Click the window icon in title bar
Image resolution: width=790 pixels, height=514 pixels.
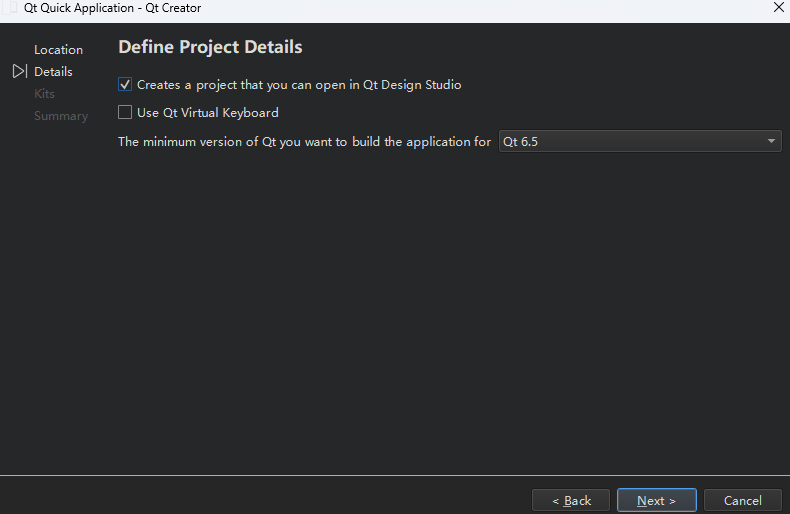pyautogui.click(x=10, y=8)
